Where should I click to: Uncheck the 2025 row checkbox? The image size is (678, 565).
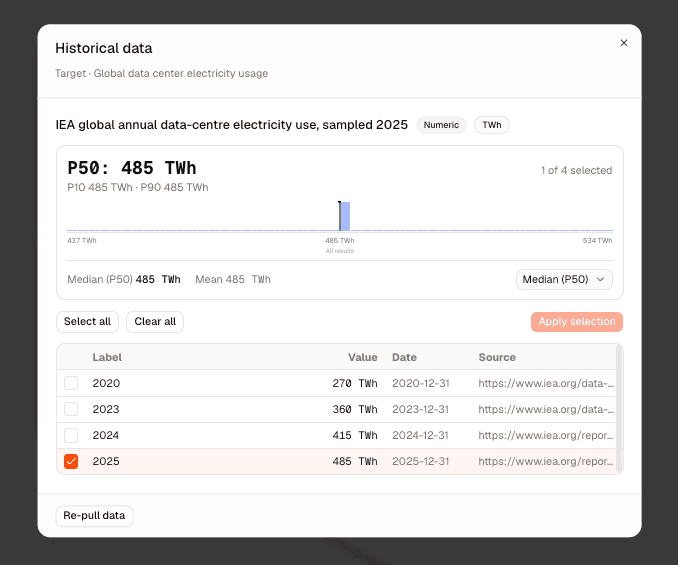click(71, 461)
